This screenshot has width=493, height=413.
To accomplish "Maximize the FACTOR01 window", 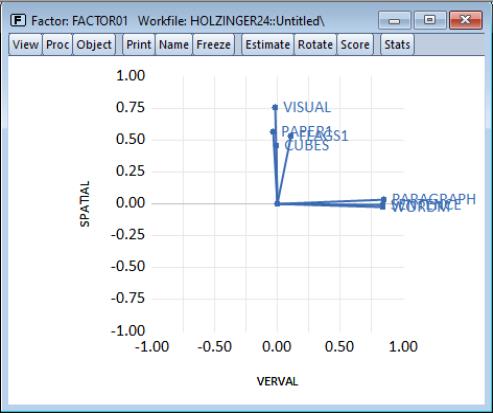I will (430, 20).
